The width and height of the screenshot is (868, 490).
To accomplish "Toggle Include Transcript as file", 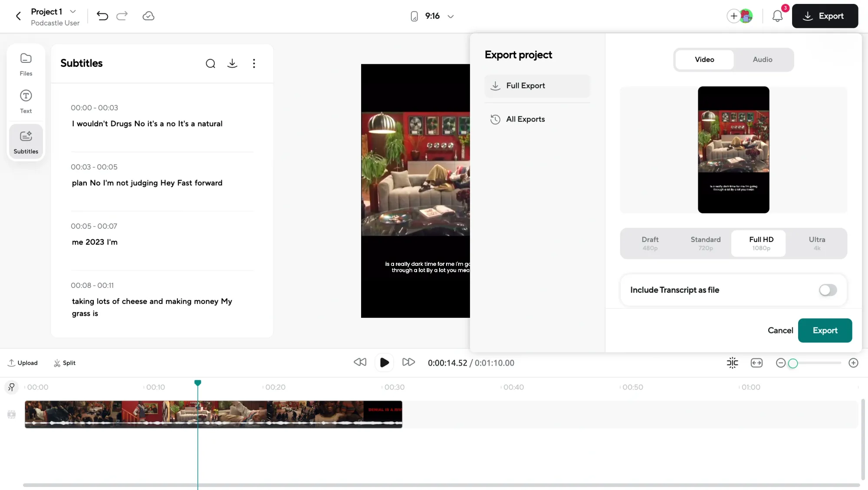I will pos(828,290).
